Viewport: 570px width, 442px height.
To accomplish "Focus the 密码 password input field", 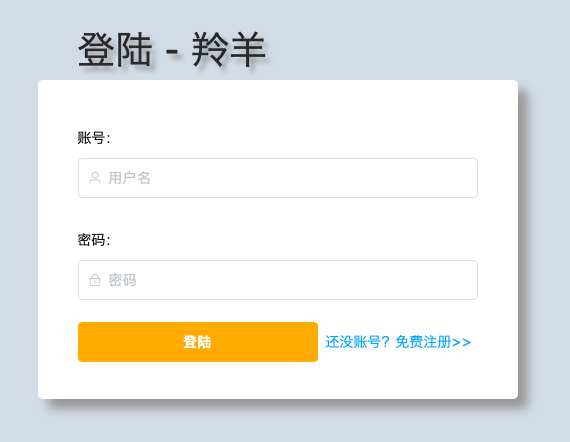I will point(278,280).
